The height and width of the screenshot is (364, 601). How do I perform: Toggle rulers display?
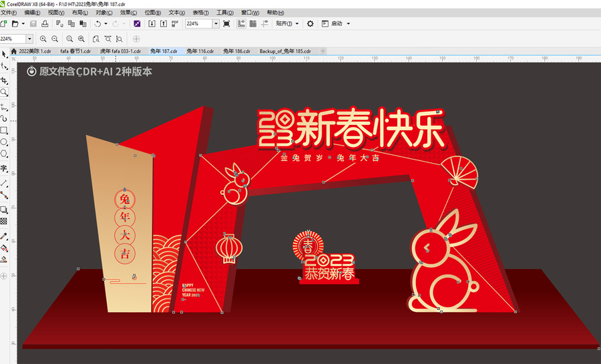click(x=241, y=24)
